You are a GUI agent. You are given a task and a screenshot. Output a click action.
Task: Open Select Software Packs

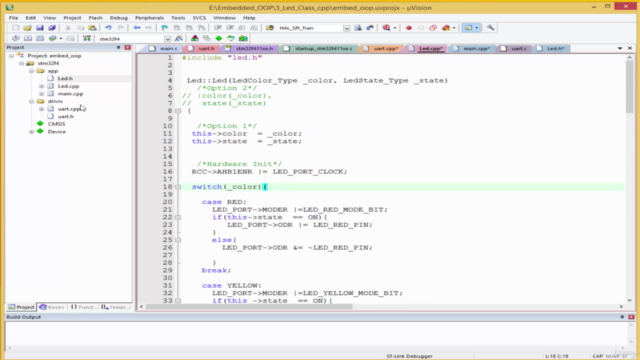click(231, 38)
